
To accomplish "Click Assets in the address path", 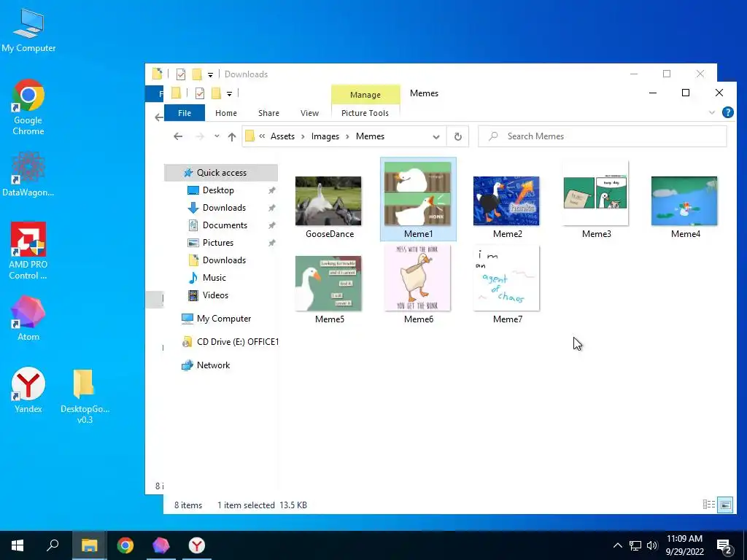I will [282, 136].
